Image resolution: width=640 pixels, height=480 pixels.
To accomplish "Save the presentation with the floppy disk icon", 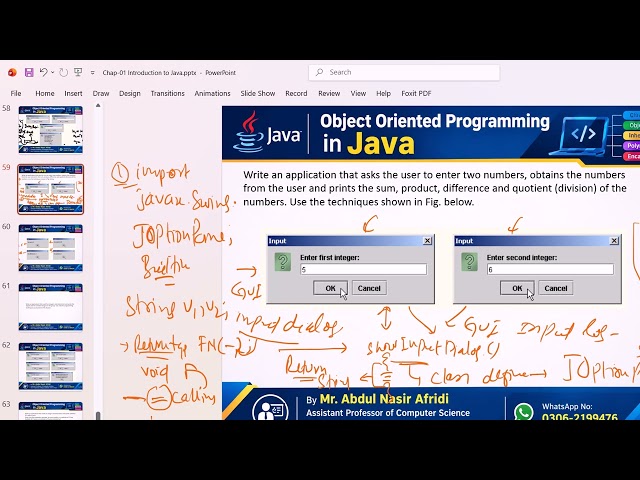I will tap(29, 73).
